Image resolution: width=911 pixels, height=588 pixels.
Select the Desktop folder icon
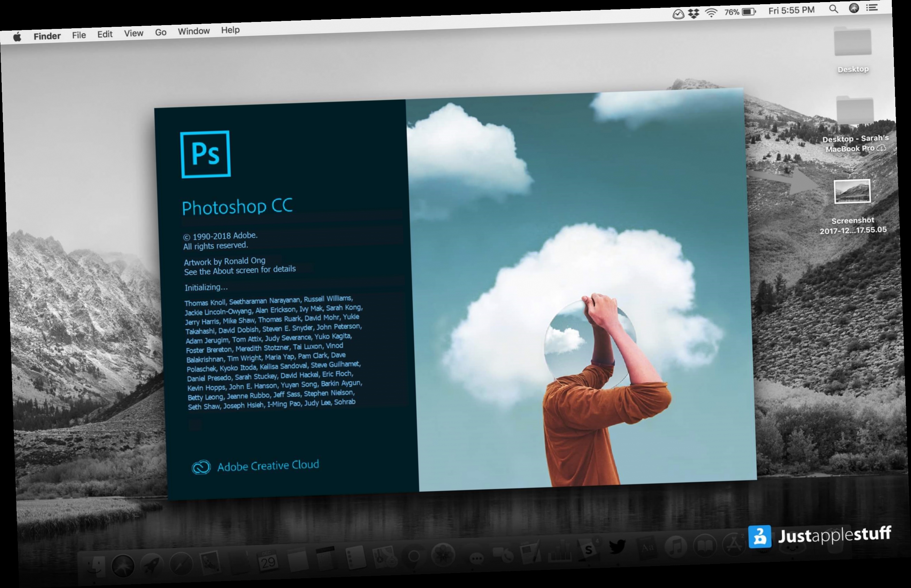point(852,42)
